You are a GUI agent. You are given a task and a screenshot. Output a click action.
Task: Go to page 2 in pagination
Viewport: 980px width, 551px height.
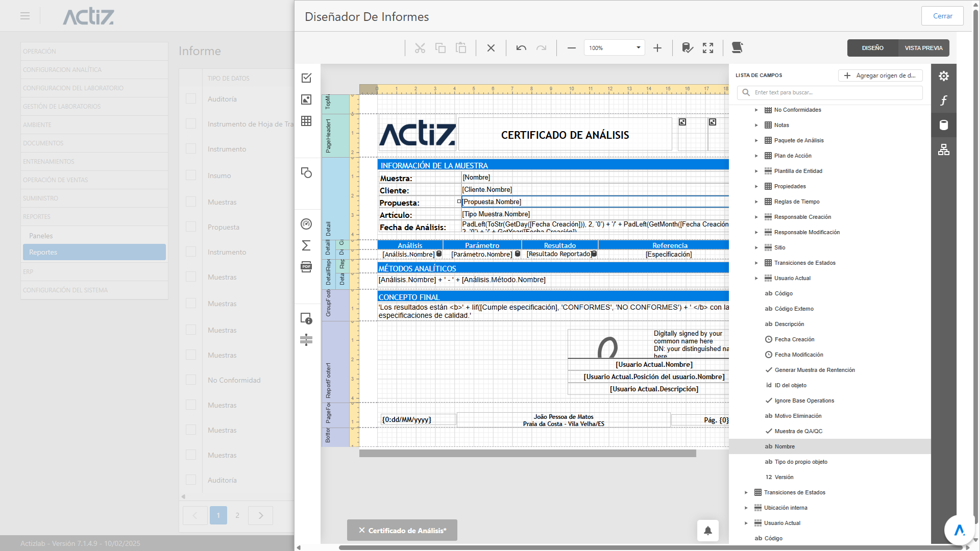click(x=237, y=515)
